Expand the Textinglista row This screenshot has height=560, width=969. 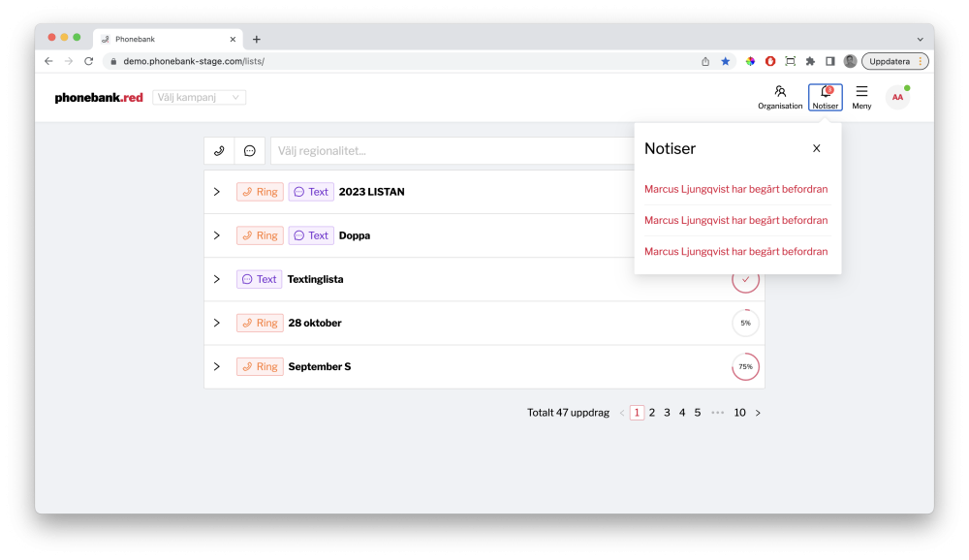point(217,279)
